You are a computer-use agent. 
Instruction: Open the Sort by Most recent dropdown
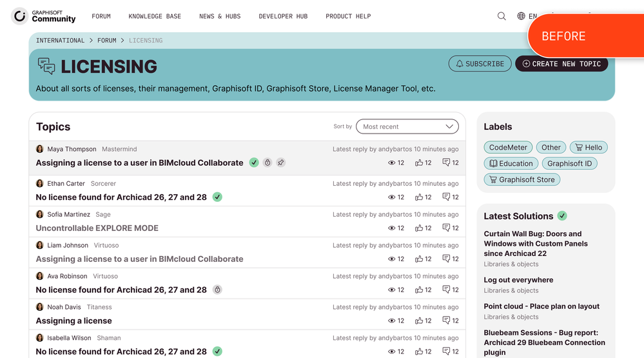click(407, 126)
